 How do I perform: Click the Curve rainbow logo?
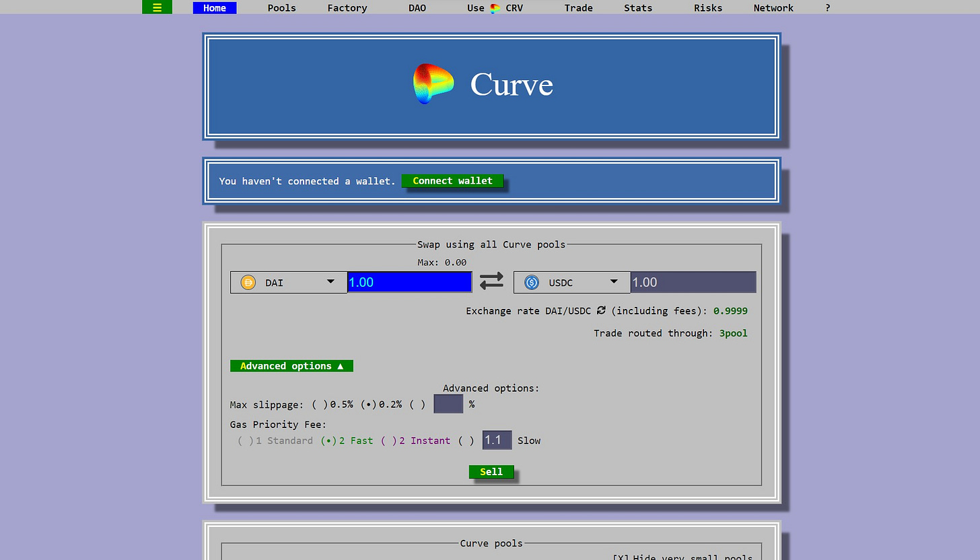tap(434, 84)
